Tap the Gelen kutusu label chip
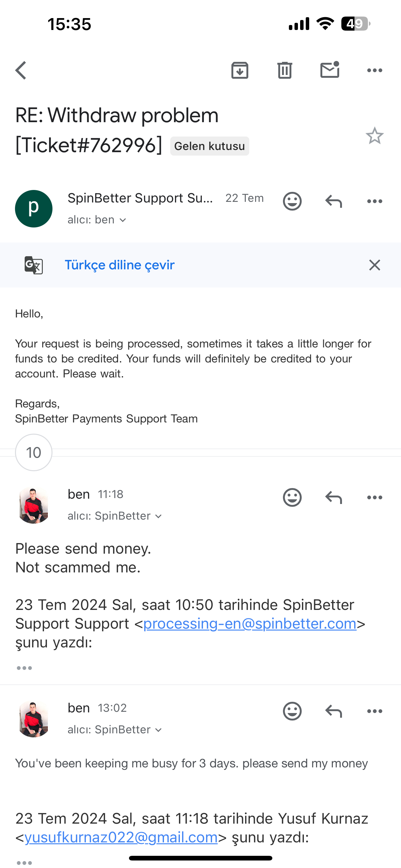The image size is (401, 868). coord(210,146)
